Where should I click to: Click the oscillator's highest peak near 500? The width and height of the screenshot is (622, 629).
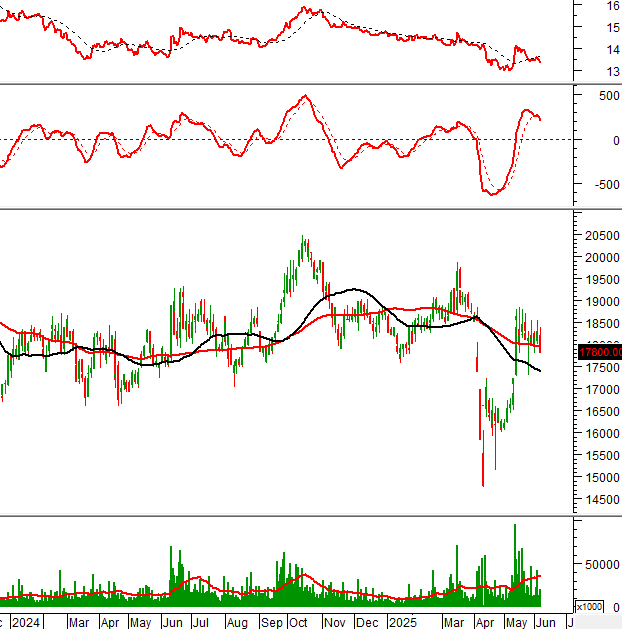pos(305,96)
